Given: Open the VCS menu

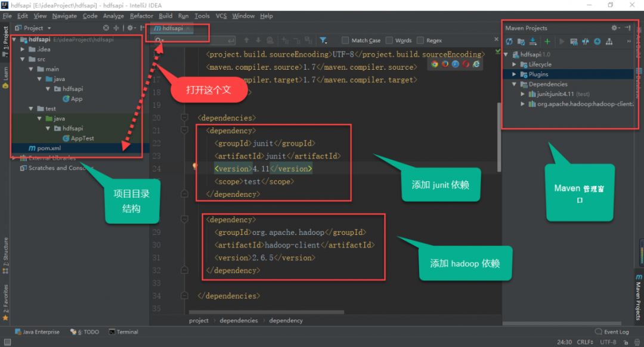Looking at the screenshot, I should pos(221,16).
